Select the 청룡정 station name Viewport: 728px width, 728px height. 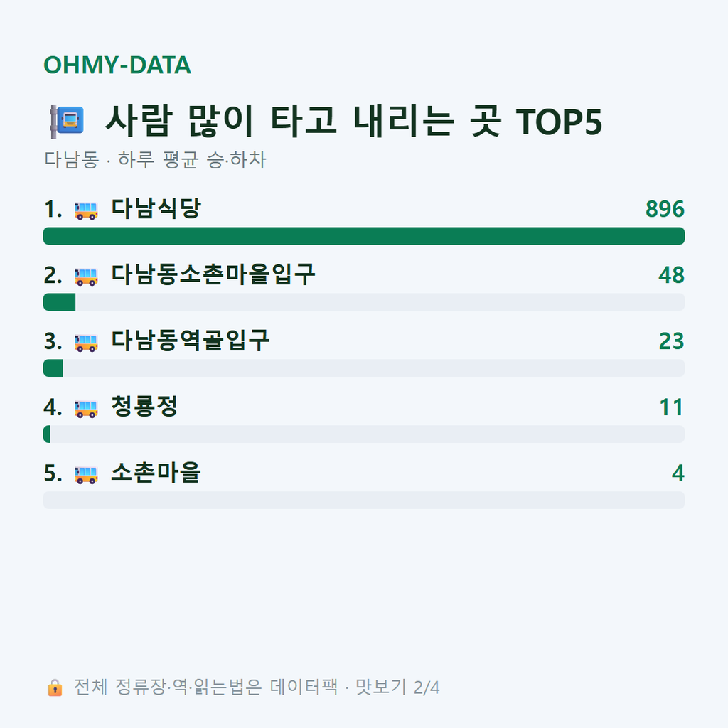coord(144,406)
